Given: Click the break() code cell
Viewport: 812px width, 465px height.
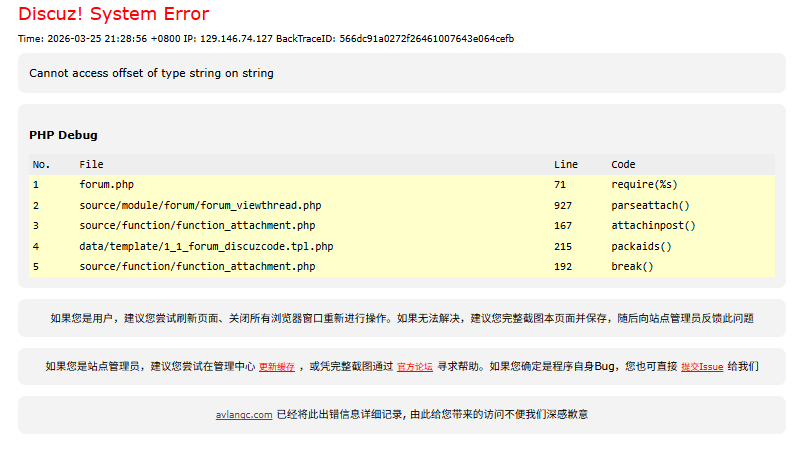Looking at the screenshot, I should 632,267.
